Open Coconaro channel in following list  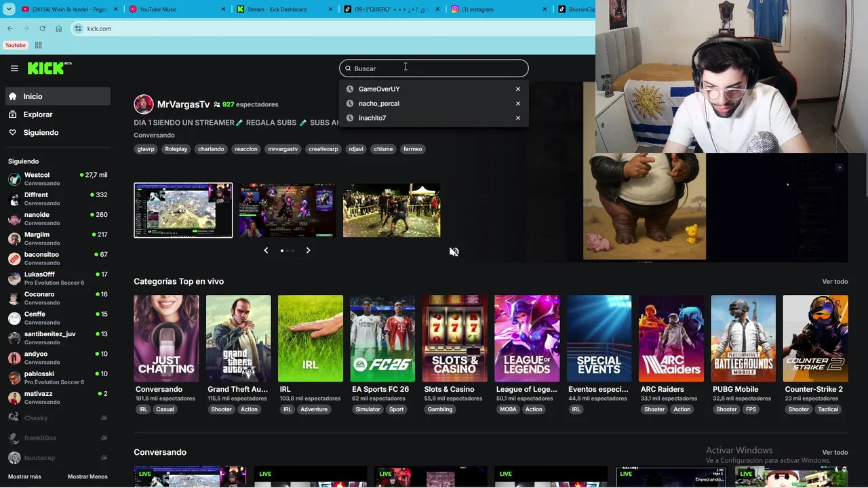click(58, 298)
